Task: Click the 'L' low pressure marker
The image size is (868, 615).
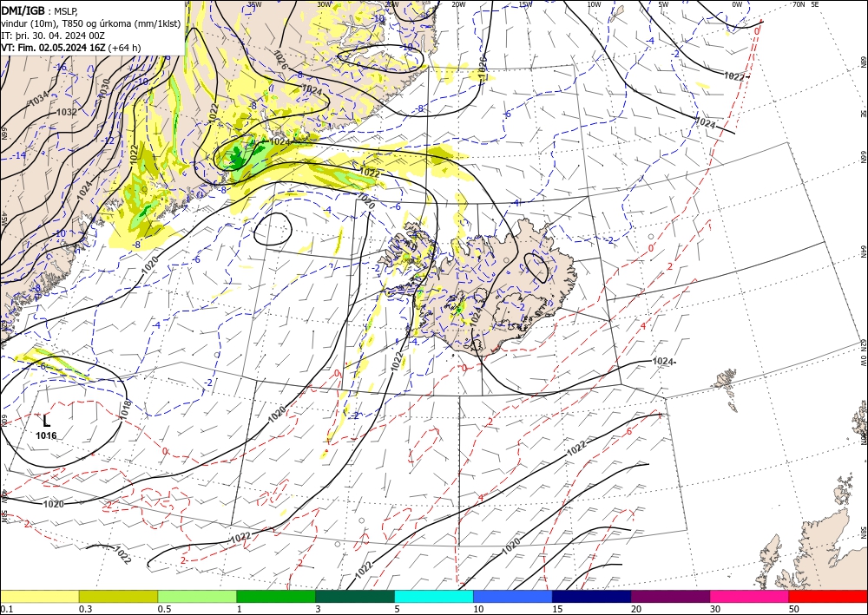Action: click(x=46, y=421)
